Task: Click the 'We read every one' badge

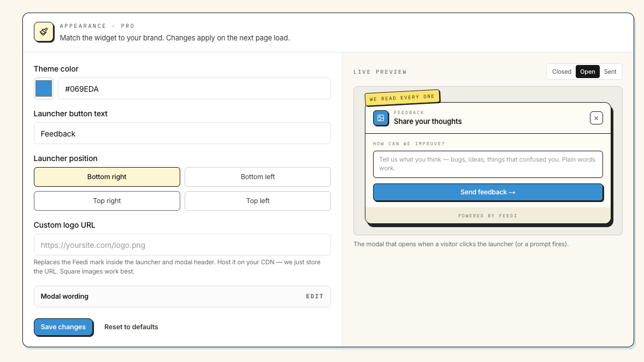Action: (x=402, y=98)
